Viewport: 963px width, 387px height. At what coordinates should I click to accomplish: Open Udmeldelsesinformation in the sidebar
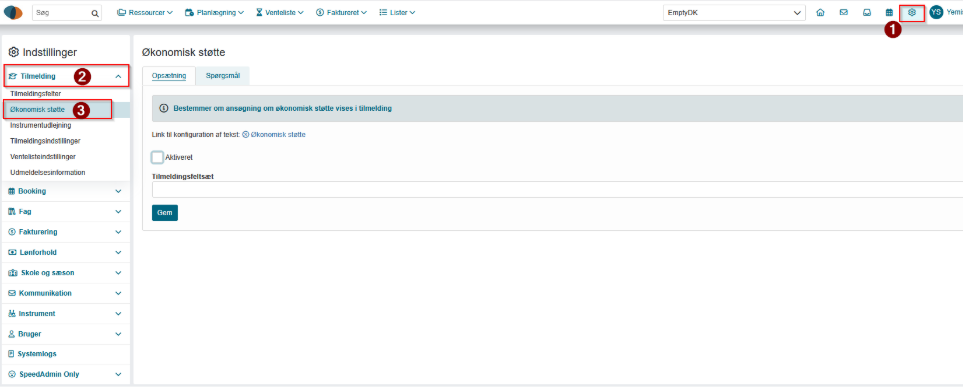point(48,173)
